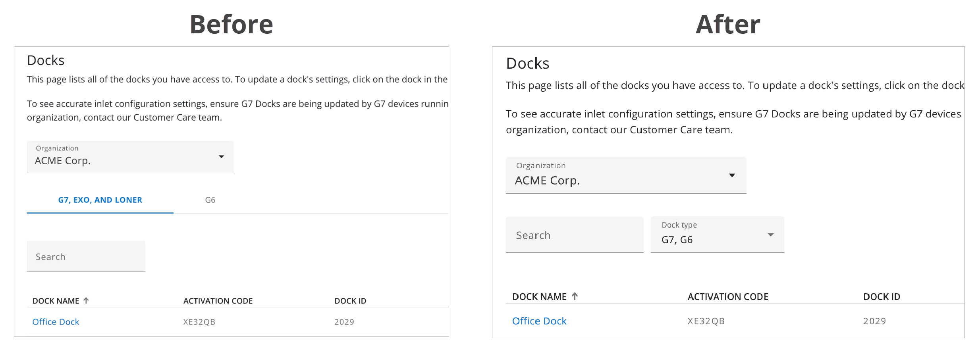Focus the Search field in Before panel
The height and width of the screenshot is (350, 980).
click(x=86, y=257)
